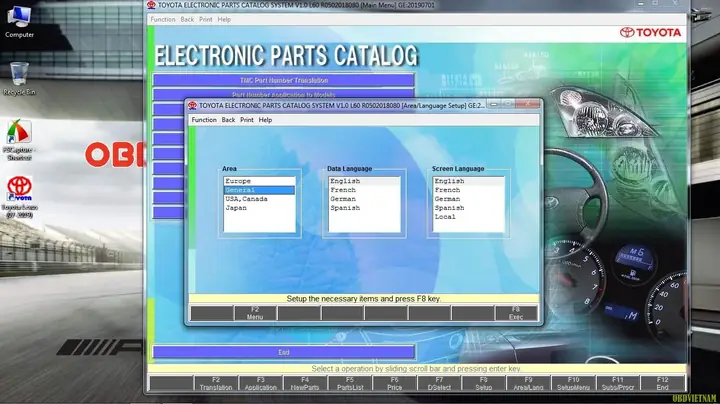The image size is (720, 404).
Task: Select General in the Area list
Action: tap(259, 190)
